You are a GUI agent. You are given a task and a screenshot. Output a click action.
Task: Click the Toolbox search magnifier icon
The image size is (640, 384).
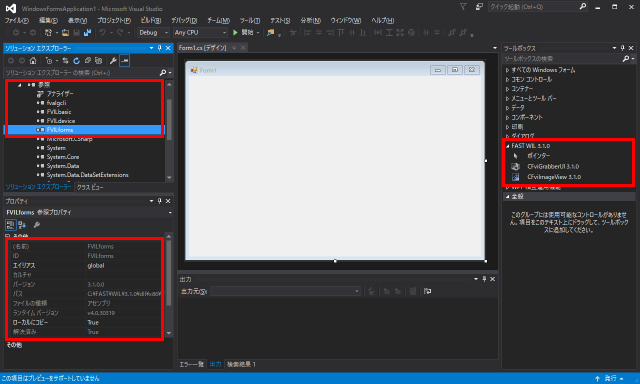(626, 59)
